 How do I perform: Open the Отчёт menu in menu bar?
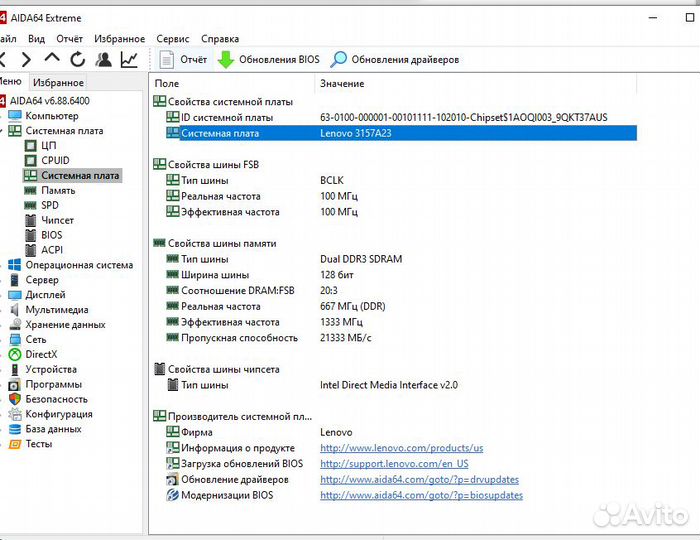pyautogui.click(x=70, y=39)
